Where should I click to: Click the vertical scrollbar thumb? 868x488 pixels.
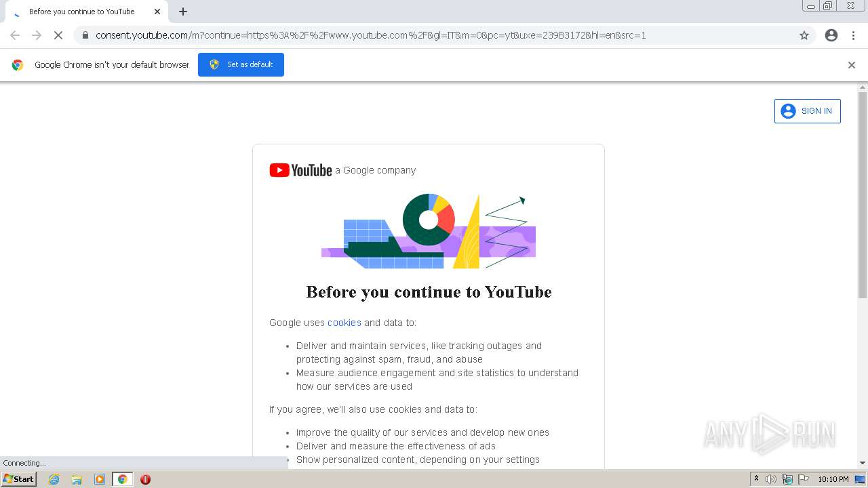click(863, 195)
